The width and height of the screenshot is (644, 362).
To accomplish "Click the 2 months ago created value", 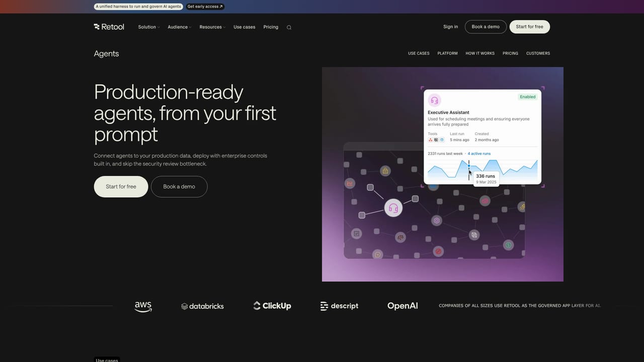I will click(487, 140).
